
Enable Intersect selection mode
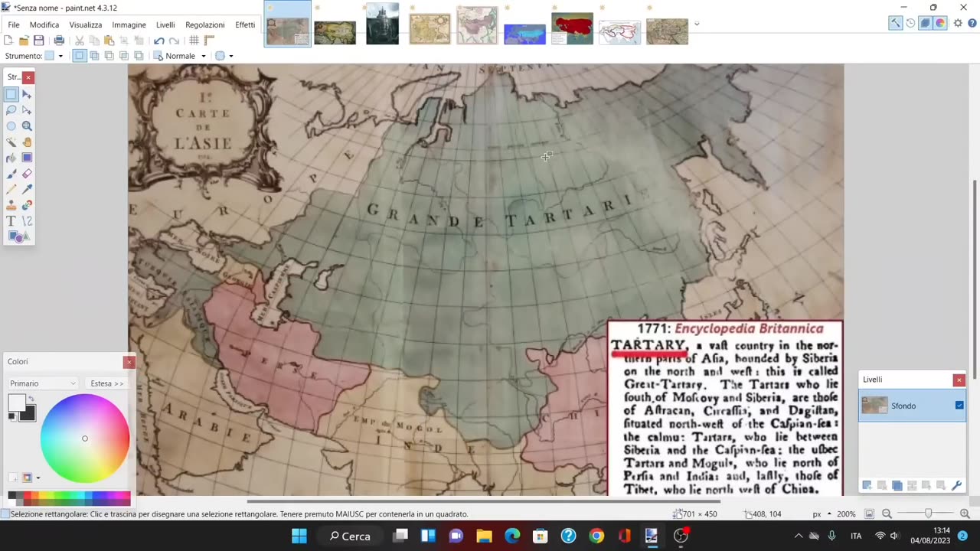[x=123, y=56]
